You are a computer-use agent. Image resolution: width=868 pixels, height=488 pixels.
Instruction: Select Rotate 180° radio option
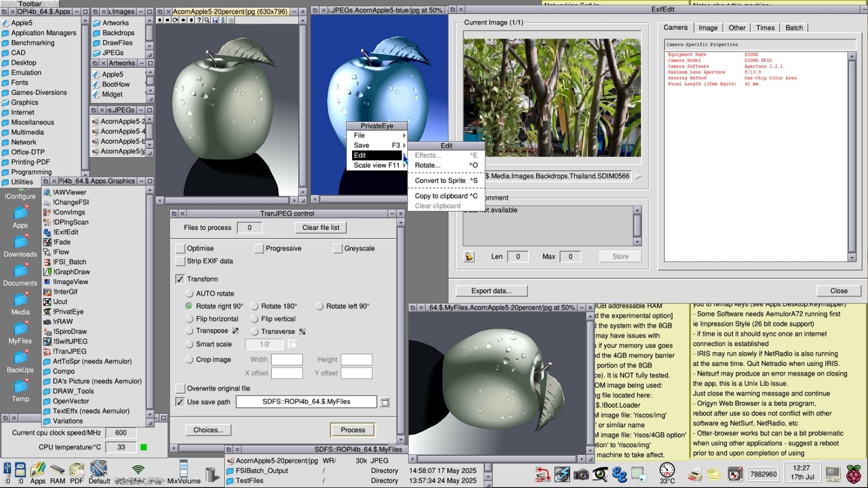[x=254, y=306]
